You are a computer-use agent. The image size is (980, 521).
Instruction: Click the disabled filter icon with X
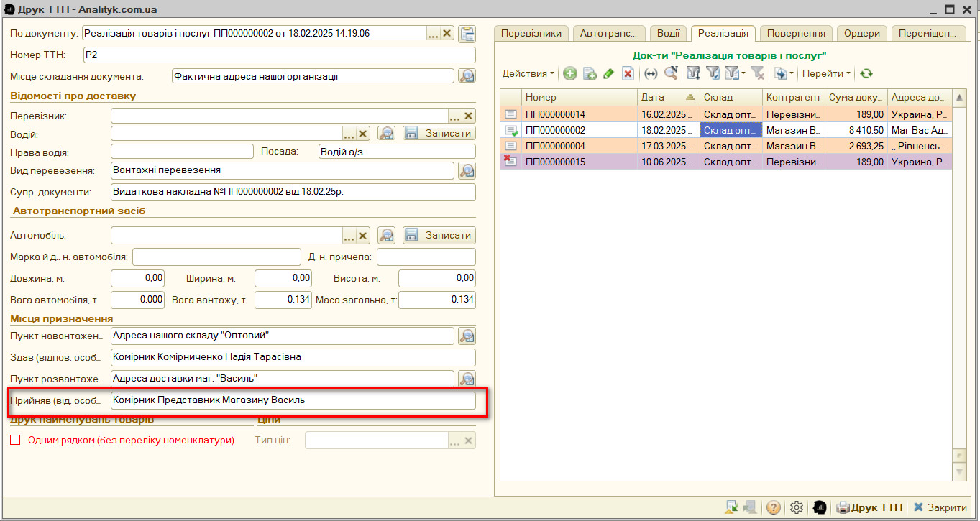point(757,73)
